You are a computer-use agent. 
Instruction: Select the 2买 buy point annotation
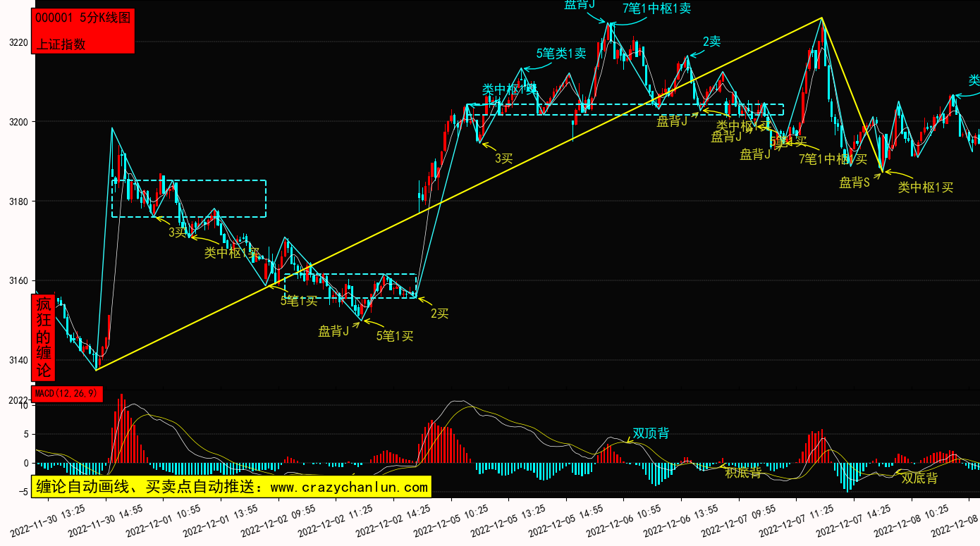tap(440, 314)
